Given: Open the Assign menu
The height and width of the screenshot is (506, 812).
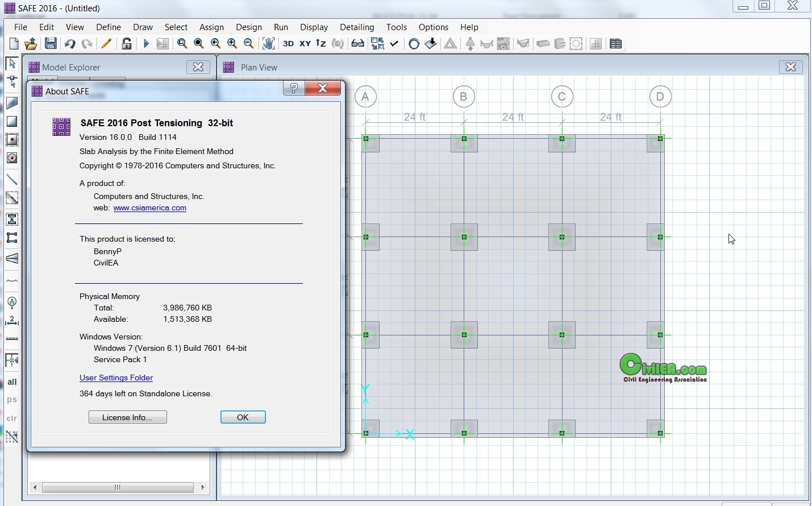Looking at the screenshot, I should [211, 27].
